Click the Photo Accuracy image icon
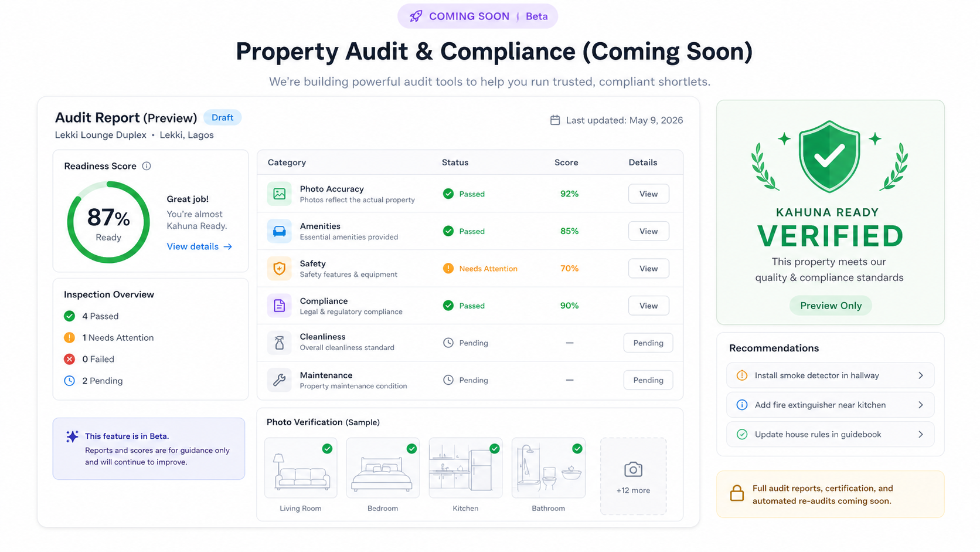 [x=280, y=194]
